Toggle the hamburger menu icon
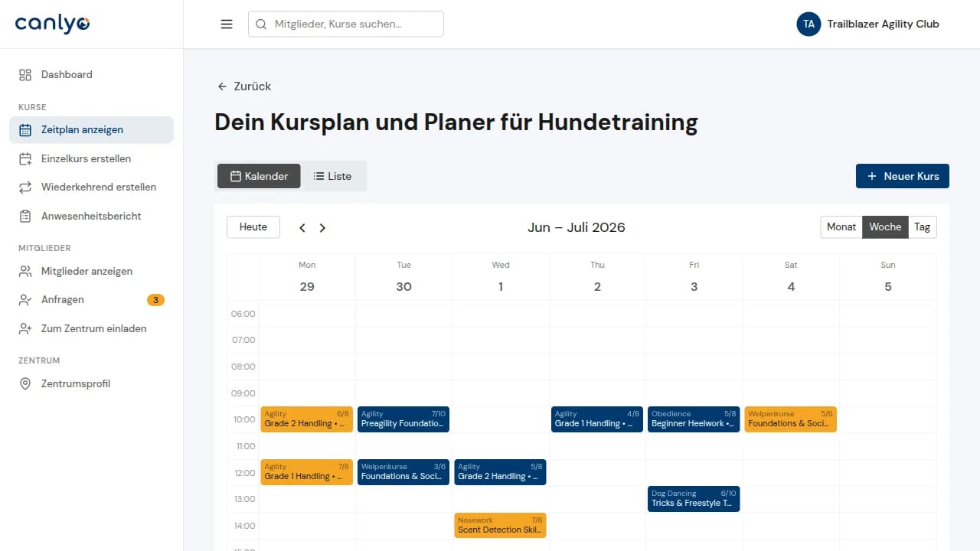Screen dimensions: 980x551 click(227, 24)
